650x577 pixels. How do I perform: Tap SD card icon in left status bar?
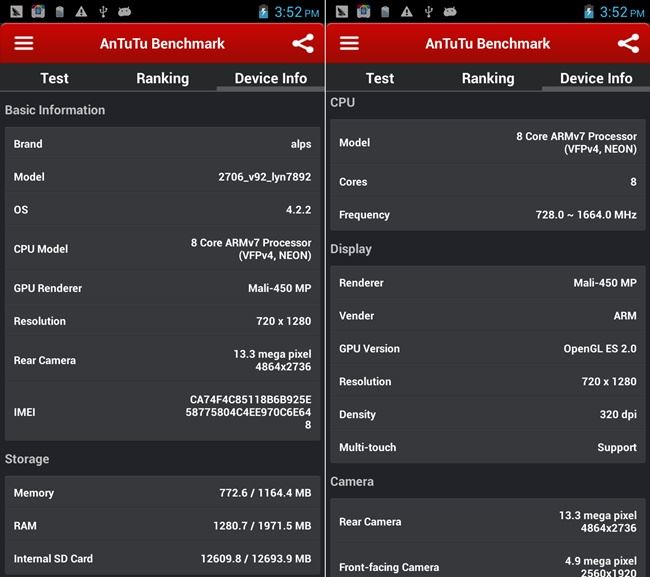tap(60, 12)
